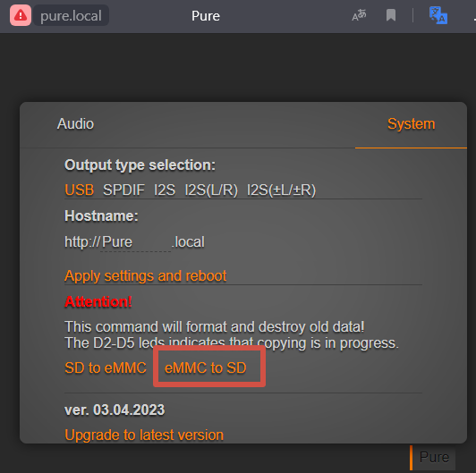Image resolution: width=476 pixels, height=473 pixels.
Task: Apply settings and reboot
Action: tap(146, 276)
